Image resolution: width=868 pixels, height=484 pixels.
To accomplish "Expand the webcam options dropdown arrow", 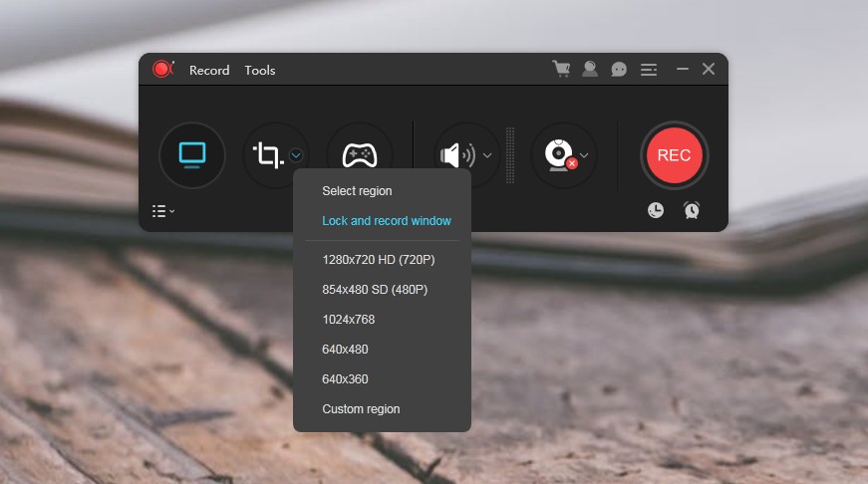I will tap(585, 155).
